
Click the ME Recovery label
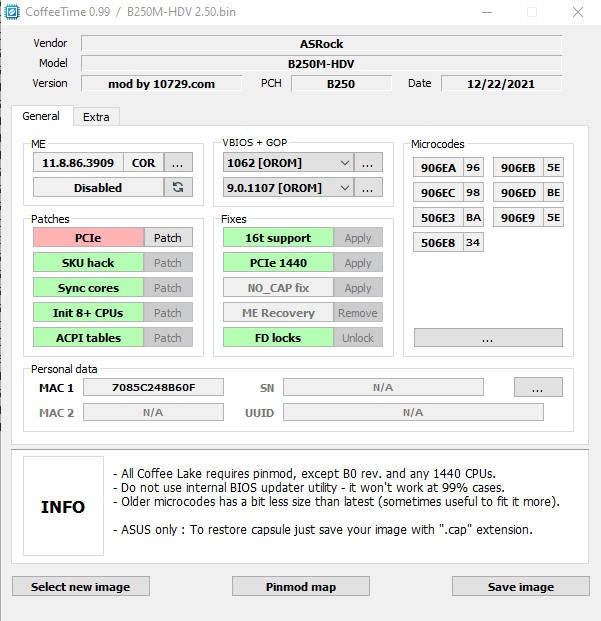pos(278,312)
